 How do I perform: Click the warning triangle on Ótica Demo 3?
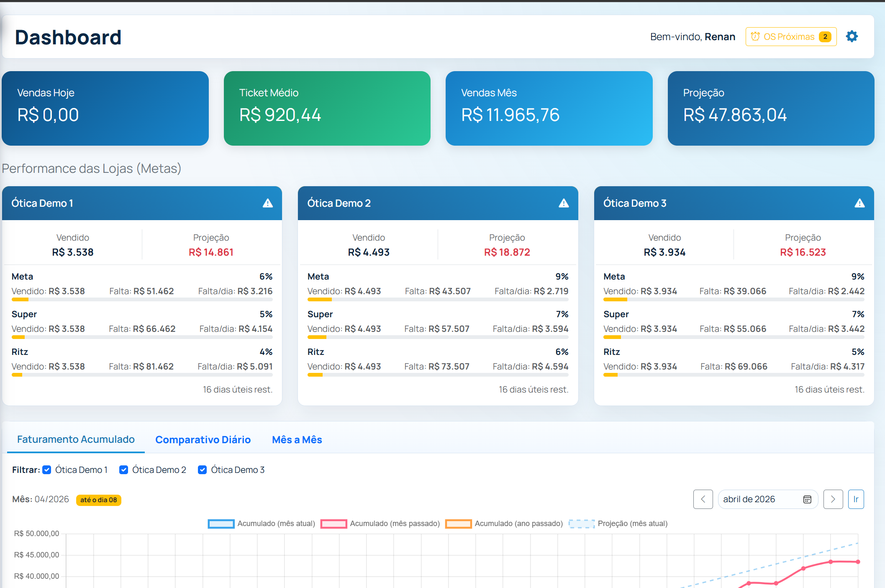tap(860, 203)
